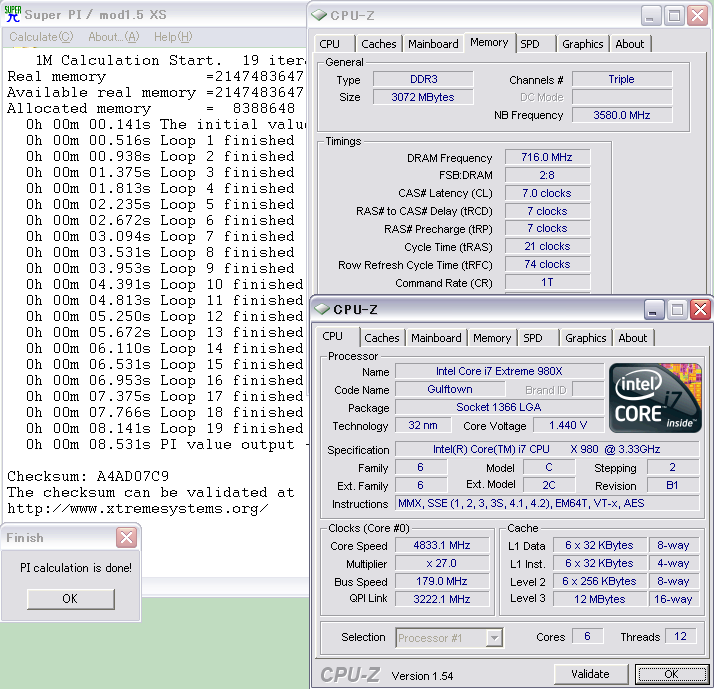The height and width of the screenshot is (689, 714).
Task: Click the DRAM Frequency 716.0 MHz value
Action: point(547,157)
